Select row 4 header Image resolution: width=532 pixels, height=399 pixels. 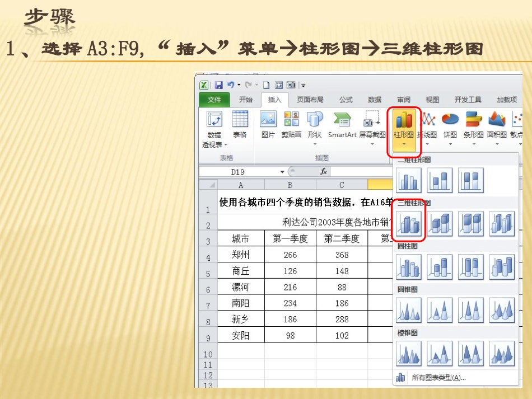[x=208, y=255]
